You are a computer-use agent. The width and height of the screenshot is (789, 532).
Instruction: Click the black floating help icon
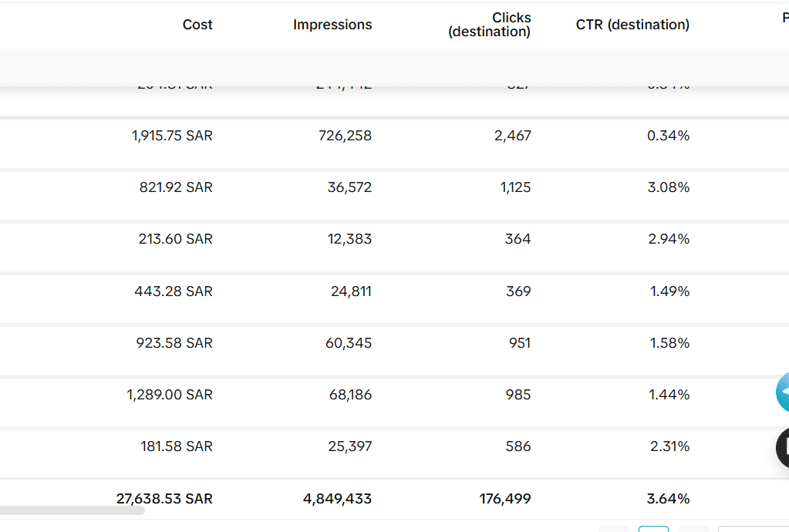pyautogui.click(x=783, y=447)
